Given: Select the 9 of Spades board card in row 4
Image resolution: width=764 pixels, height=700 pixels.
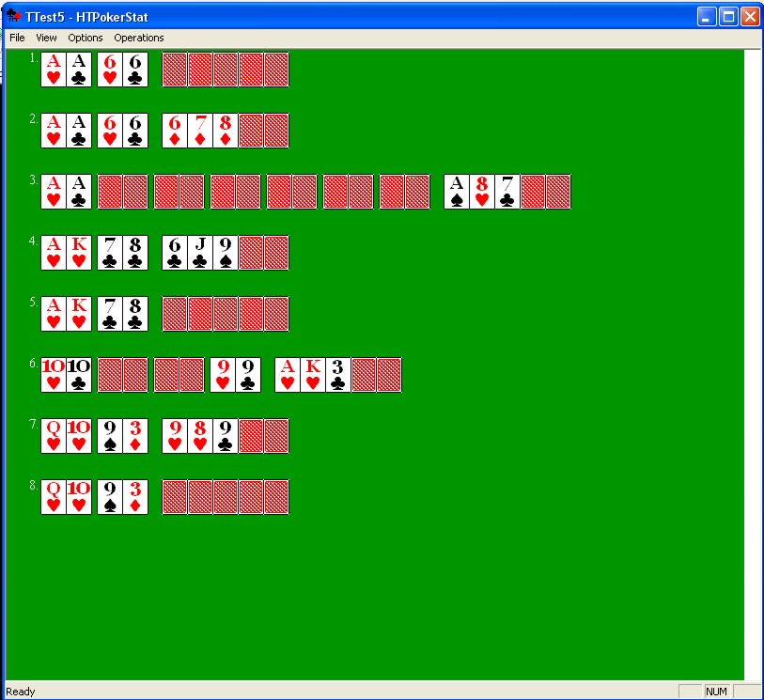Looking at the screenshot, I should coord(226,253).
